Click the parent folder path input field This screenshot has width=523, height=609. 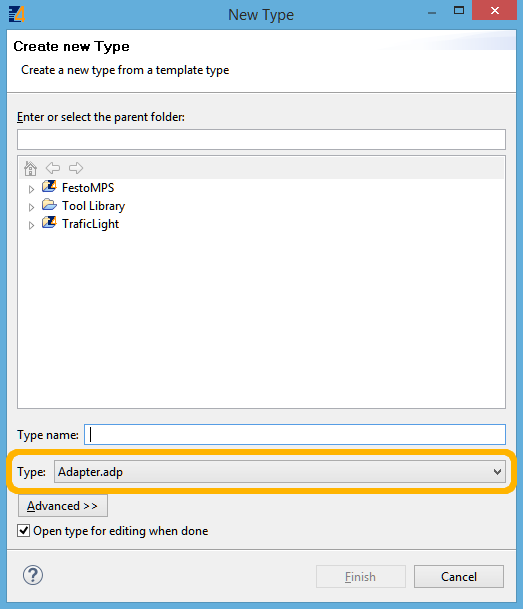click(x=261, y=139)
